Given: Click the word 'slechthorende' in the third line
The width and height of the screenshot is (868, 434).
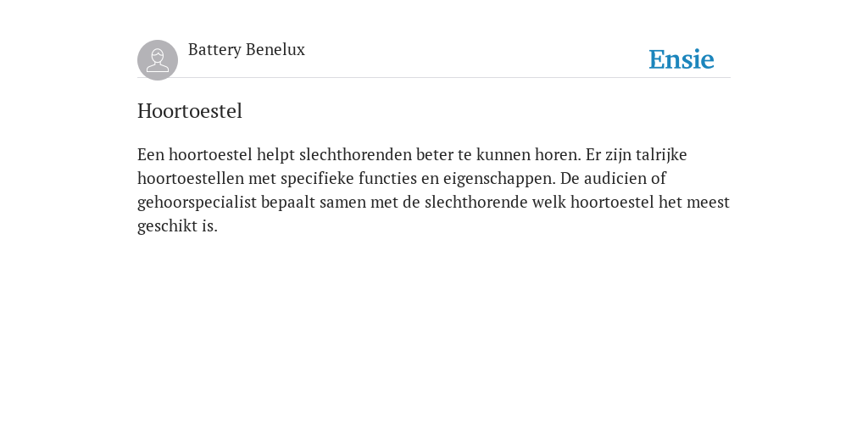Looking at the screenshot, I should pyautogui.click(x=476, y=202).
